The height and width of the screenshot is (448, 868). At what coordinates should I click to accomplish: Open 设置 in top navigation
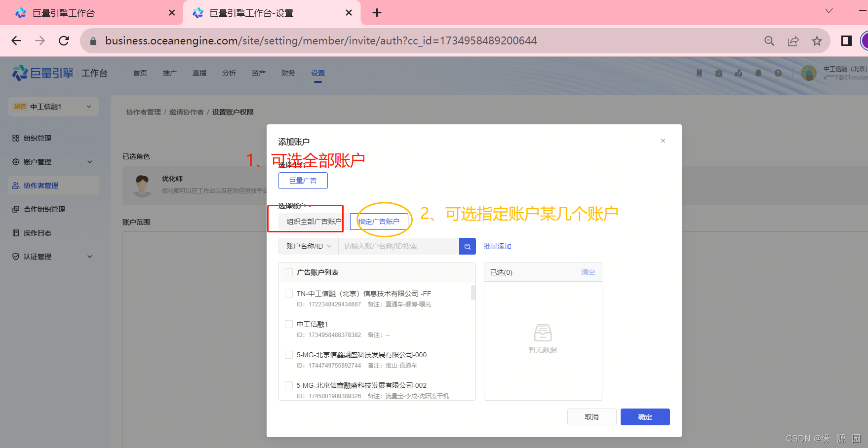click(x=318, y=73)
